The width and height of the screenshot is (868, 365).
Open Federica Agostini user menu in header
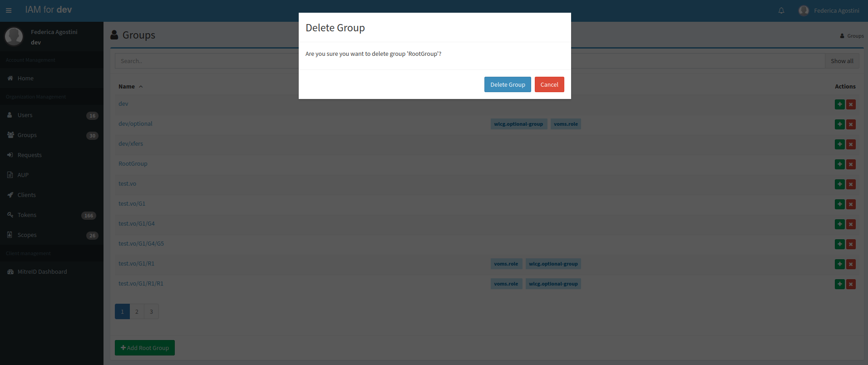pyautogui.click(x=829, y=10)
